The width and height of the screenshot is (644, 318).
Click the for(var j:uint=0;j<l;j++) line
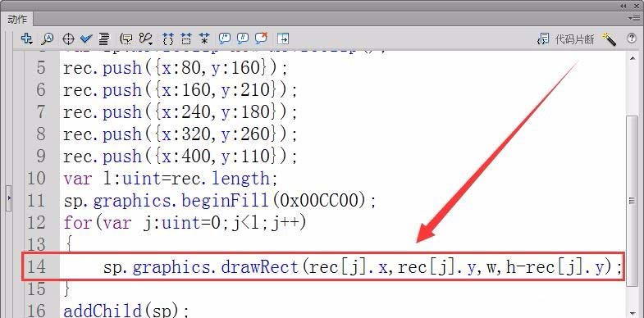point(185,223)
